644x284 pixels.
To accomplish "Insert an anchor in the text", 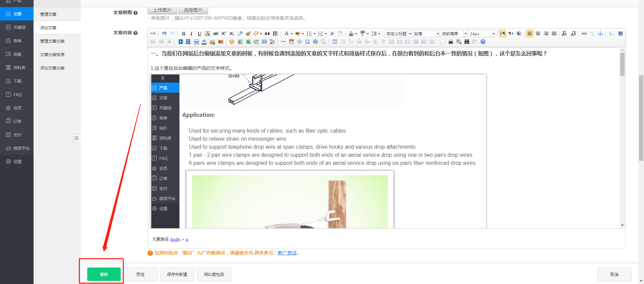I will pos(600,34).
